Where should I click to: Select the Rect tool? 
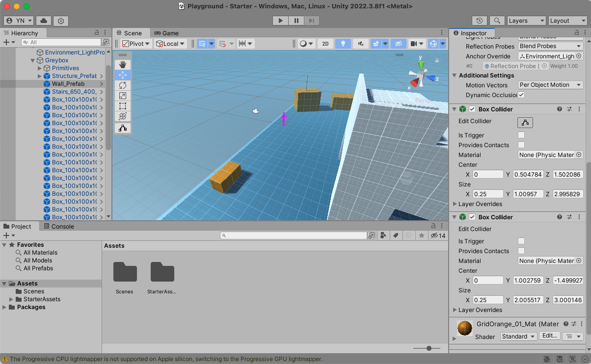(x=123, y=106)
